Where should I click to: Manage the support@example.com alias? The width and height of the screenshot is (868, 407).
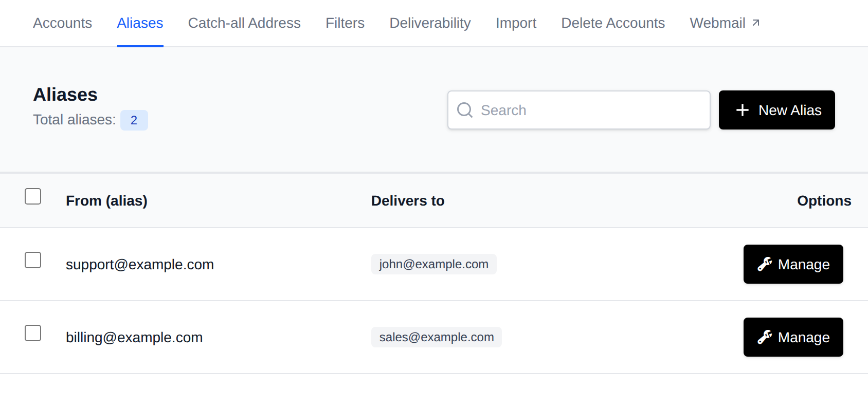(793, 264)
